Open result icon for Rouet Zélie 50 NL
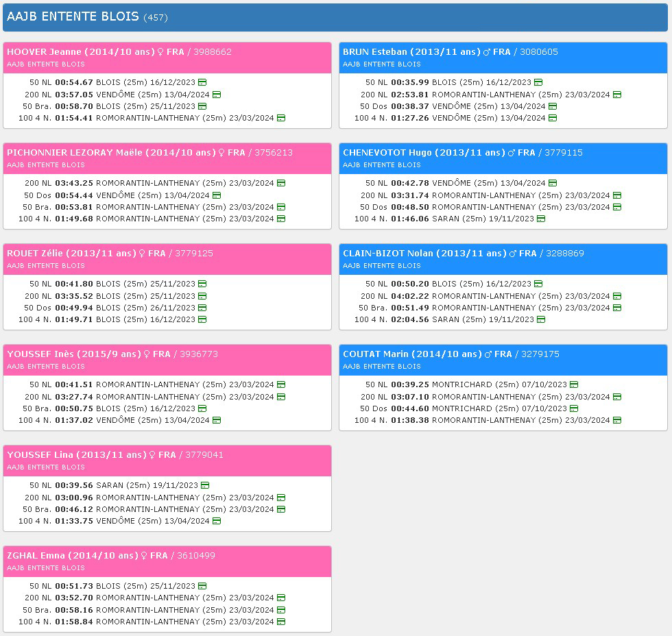This screenshot has width=672, height=636. [202, 284]
